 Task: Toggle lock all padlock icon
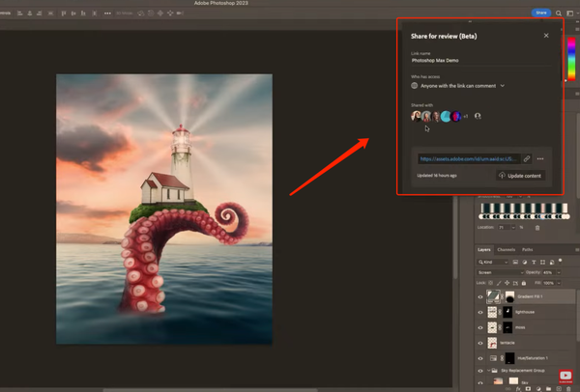tap(524, 283)
